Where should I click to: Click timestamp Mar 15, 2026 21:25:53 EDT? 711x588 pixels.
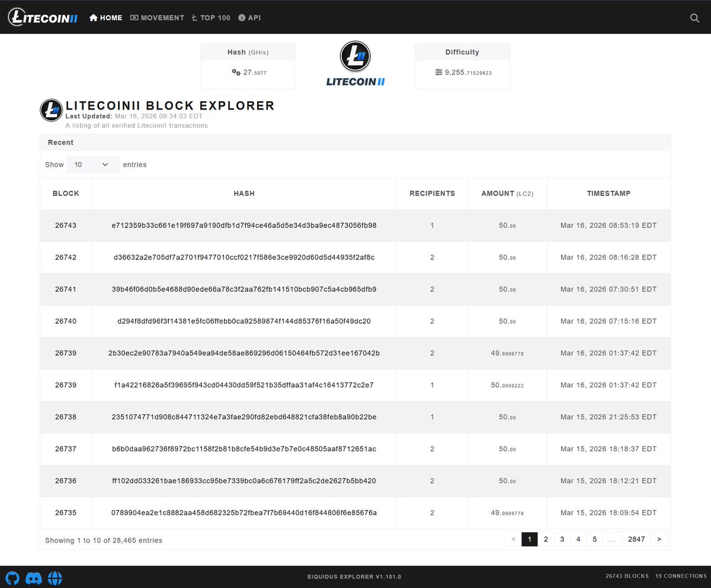pos(608,417)
